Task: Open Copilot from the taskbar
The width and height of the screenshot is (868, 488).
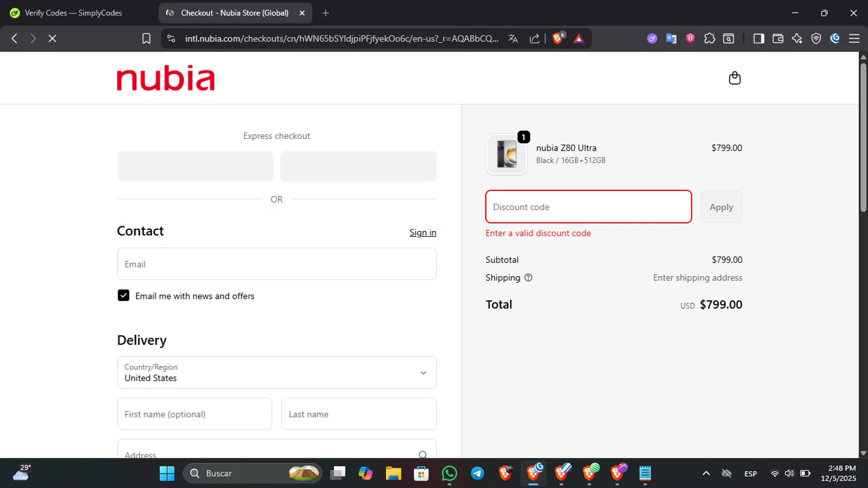Action: 366,474
